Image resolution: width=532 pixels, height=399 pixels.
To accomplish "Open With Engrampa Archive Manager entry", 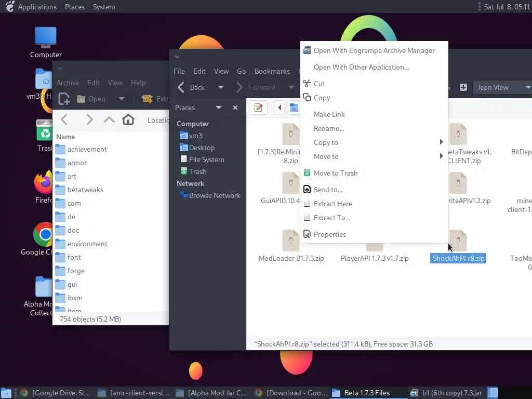I will [x=374, y=50].
